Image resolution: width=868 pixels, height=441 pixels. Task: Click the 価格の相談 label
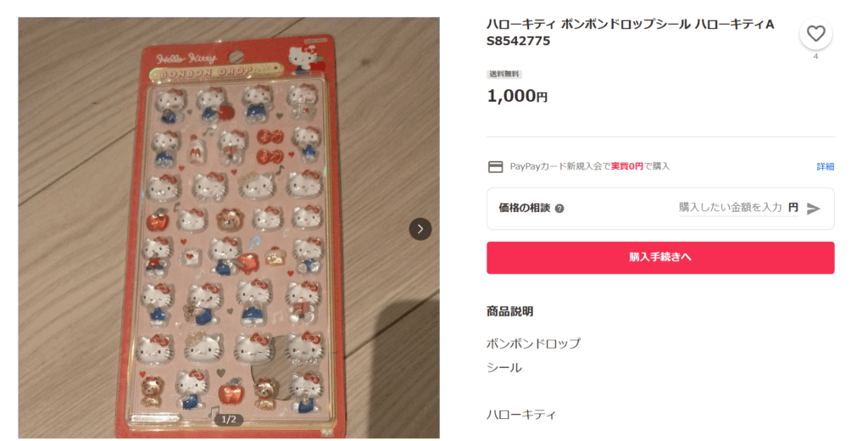pyautogui.click(x=524, y=209)
